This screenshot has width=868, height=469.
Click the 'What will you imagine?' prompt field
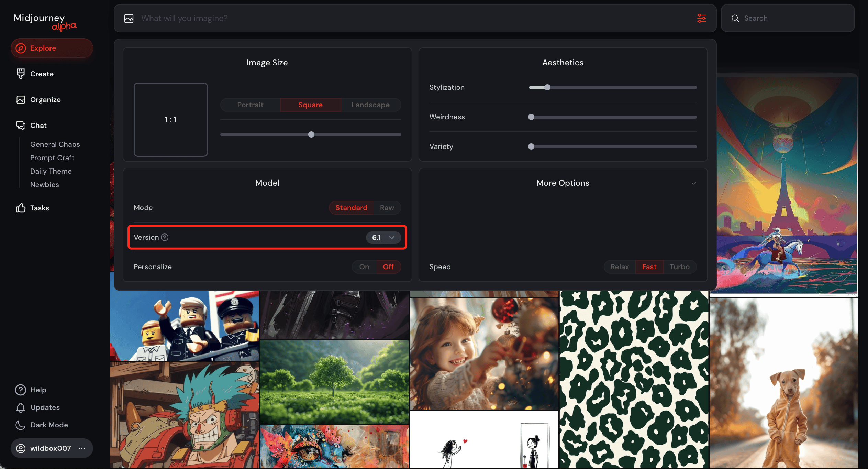pyautogui.click(x=416, y=18)
